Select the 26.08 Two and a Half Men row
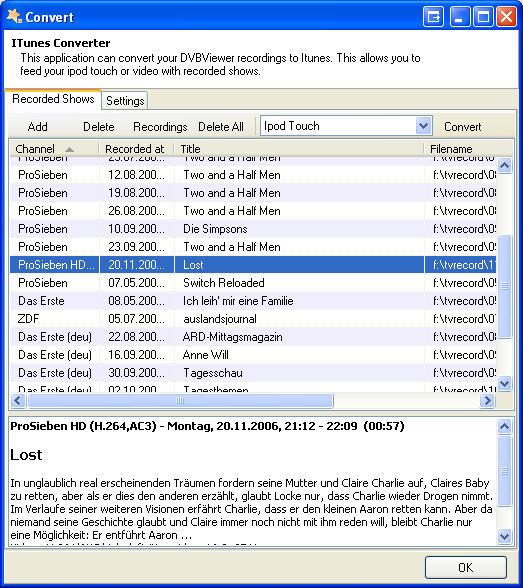 (253, 211)
